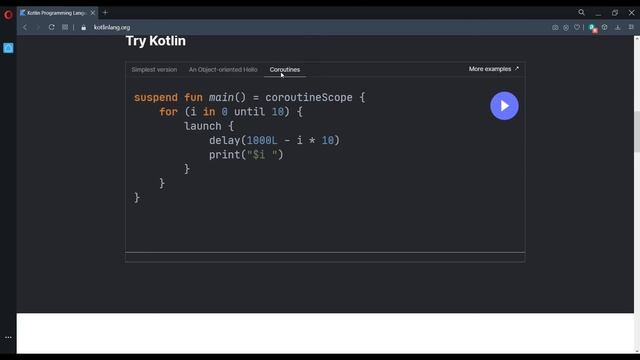Close the Kotlin Programming Language tab
Viewport: 640px width, 360px height.
[x=93, y=13]
